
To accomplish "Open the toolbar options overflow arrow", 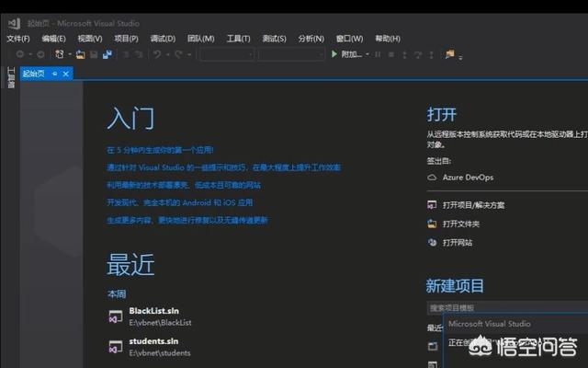I will pyautogui.click(x=460, y=57).
